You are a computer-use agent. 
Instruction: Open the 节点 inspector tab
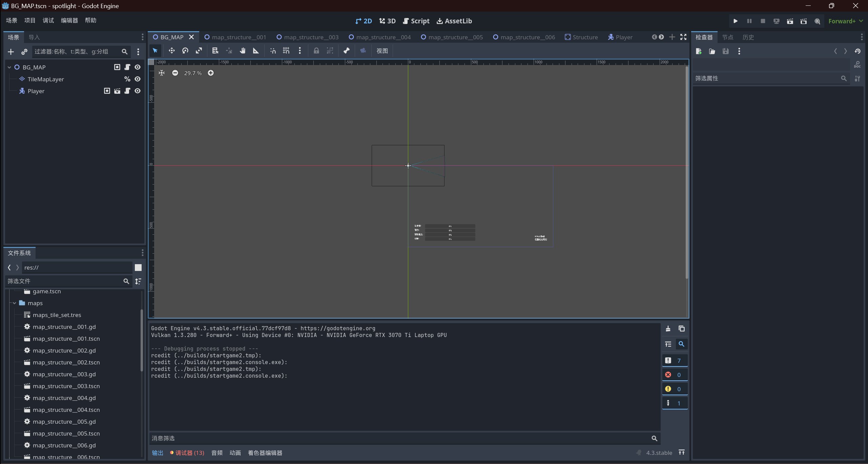pyautogui.click(x=728, y=37)
